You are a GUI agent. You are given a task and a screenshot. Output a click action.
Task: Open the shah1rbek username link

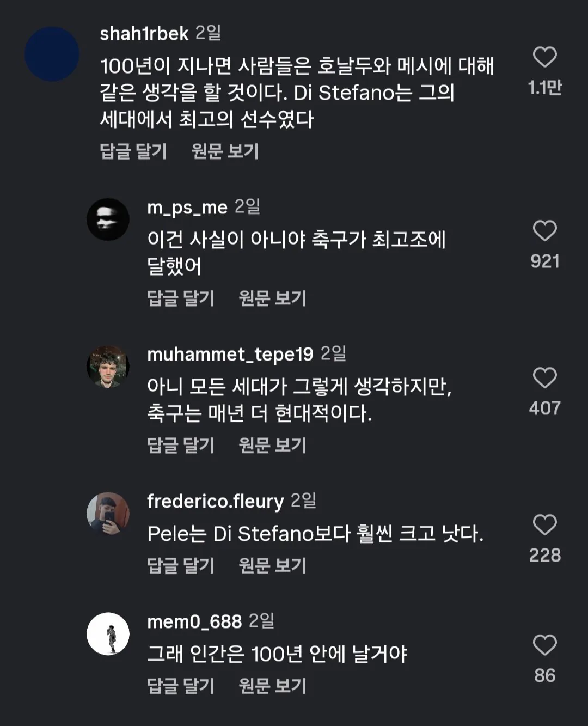pos(144,34)
